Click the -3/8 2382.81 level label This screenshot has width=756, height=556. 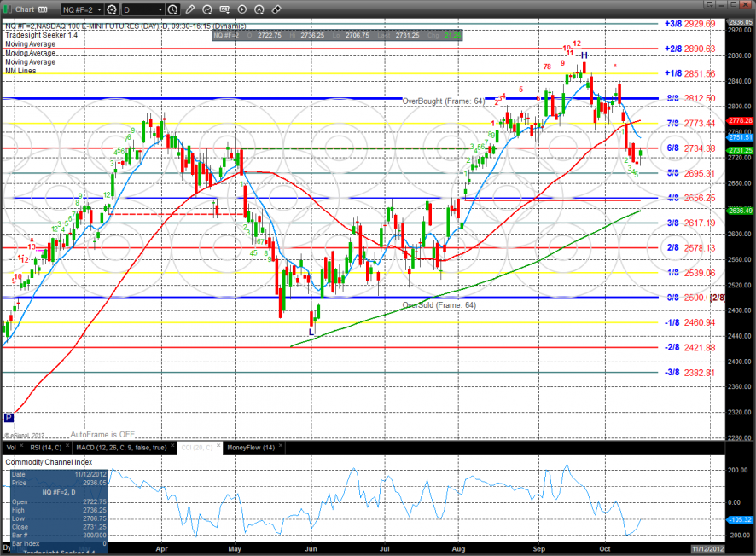coord(690,373)
